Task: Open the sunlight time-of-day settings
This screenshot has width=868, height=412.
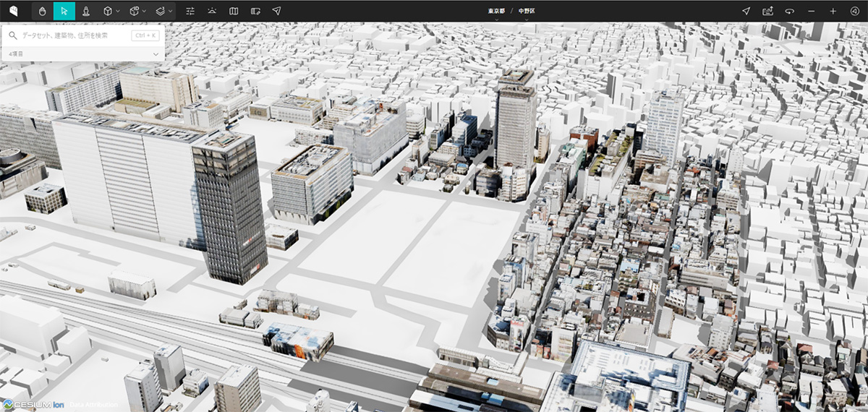Action: click(212, 11)
